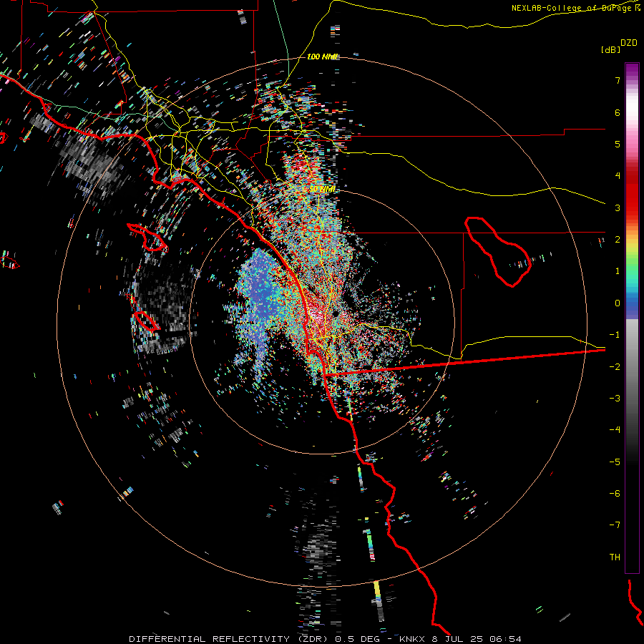Click the 06:54 timestamp in caption
Image resolution: width=644 pixels, height=644 pixels.
[x=506, y=639]
